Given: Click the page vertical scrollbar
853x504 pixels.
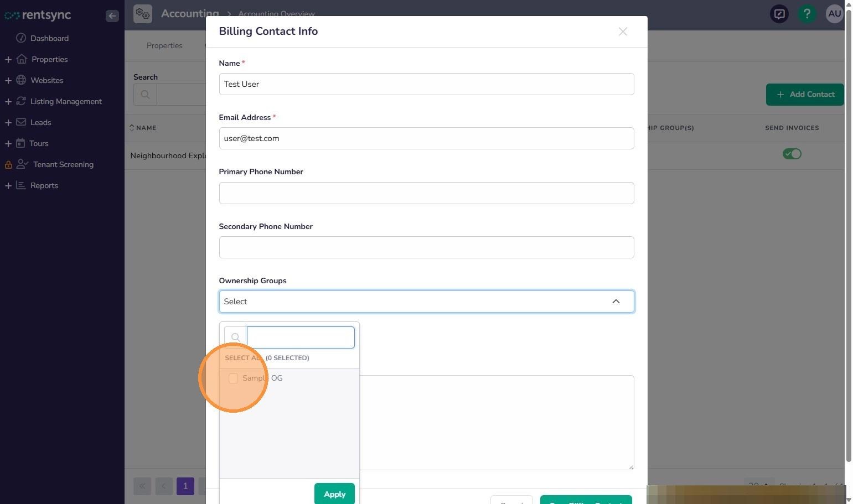Looking at the screenshot, I should click(x=849, y=232).
